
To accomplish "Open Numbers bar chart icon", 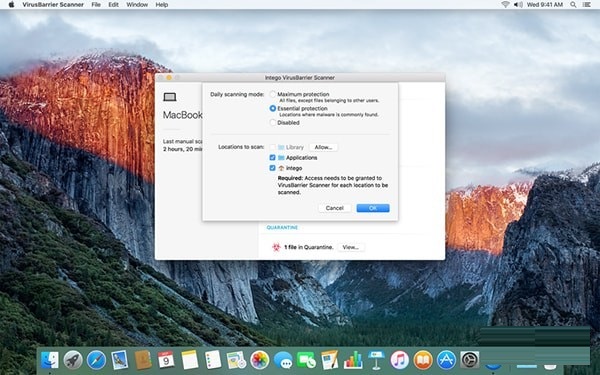I will point(353,360).
